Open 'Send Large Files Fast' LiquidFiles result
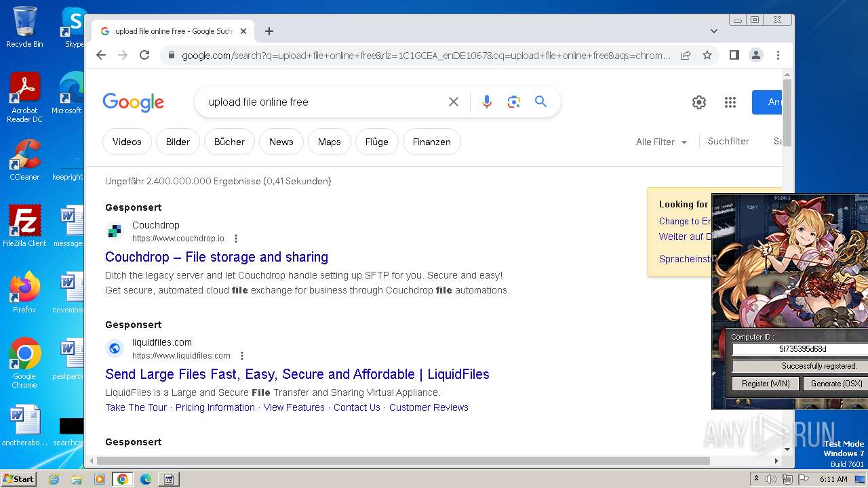The height and width of the screenshot is (488, 868). [297, 374]
